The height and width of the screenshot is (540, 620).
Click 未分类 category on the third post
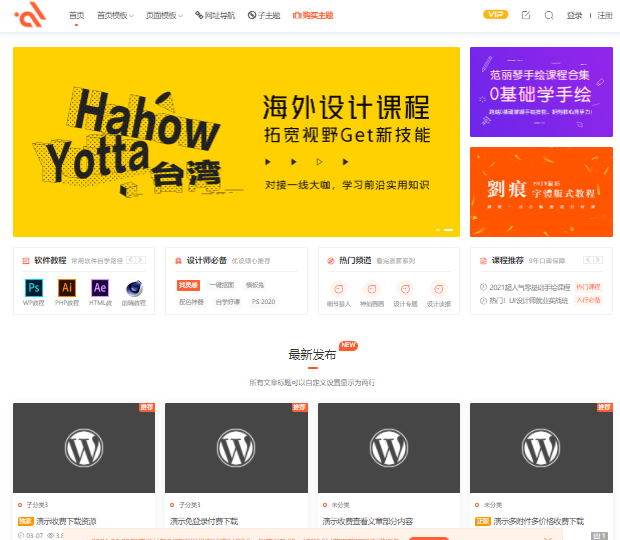click(340, 505)
